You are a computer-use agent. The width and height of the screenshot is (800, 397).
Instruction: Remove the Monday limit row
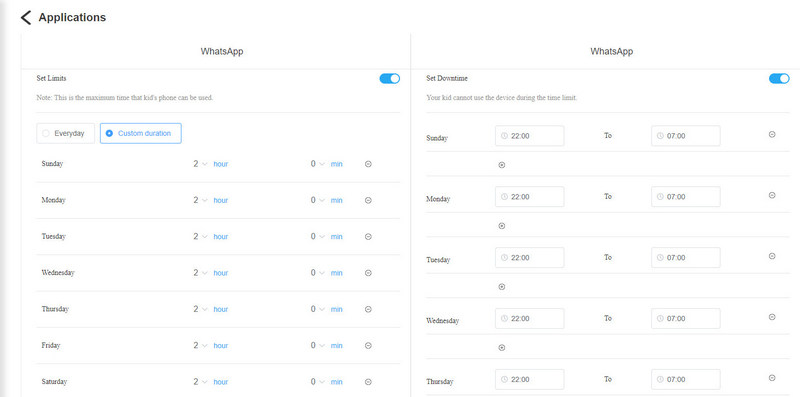tap(368, 200)
